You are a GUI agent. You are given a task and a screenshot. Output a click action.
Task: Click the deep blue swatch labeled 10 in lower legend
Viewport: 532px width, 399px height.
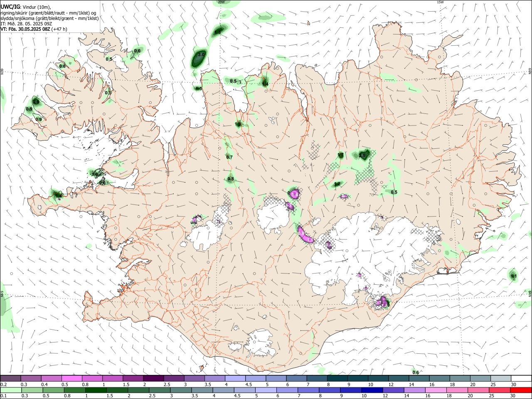(372, 390)
